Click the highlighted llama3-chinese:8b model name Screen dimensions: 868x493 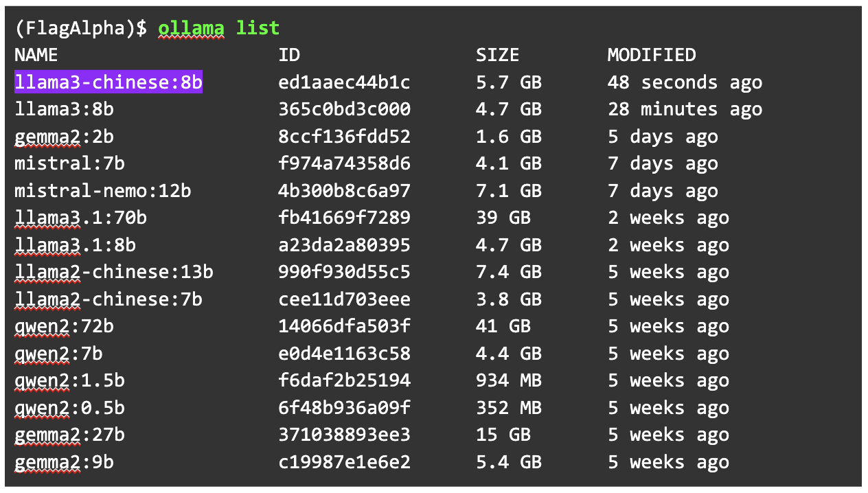[108, 82]
